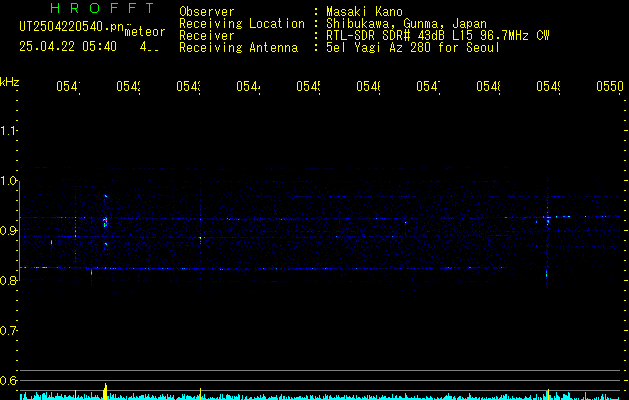Click the 0.9 kHz axis label
The width and height of the screenshot is (629, 400).
pos(8,230)
